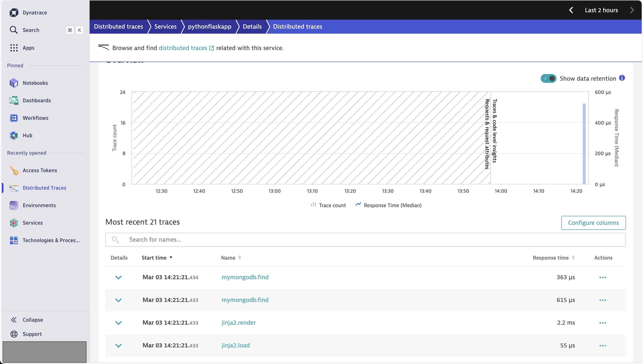This screenshot has width=643, height=364.
Task: Open Notebooks from the sidebar
Action: (35, 83)
